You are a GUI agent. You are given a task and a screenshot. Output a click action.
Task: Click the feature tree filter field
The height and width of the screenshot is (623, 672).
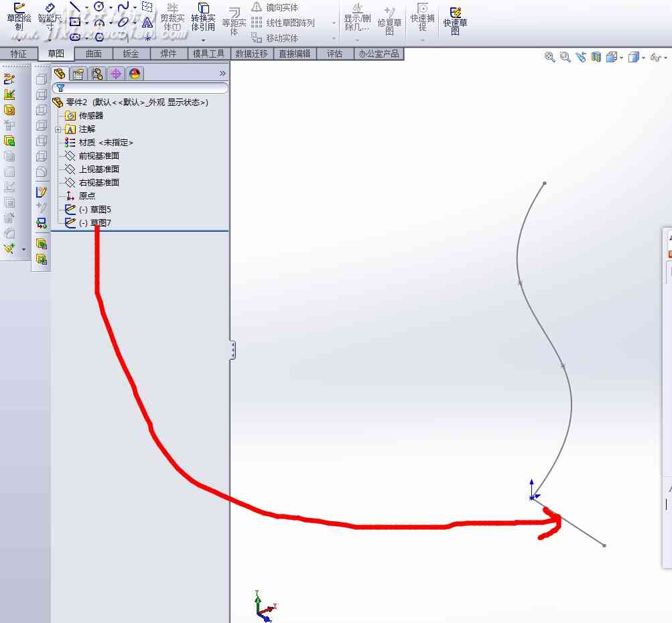(x=140, y=88)
